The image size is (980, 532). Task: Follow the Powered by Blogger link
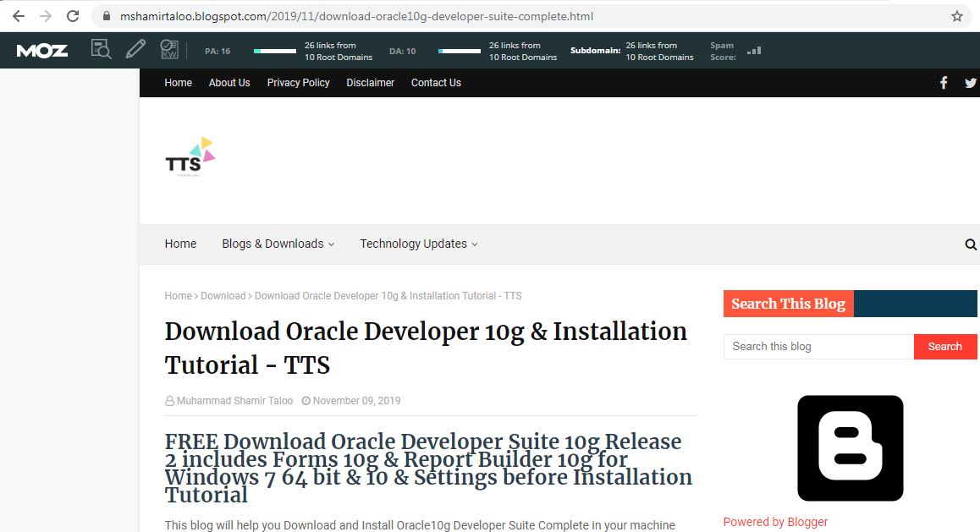tap(775, 522)
